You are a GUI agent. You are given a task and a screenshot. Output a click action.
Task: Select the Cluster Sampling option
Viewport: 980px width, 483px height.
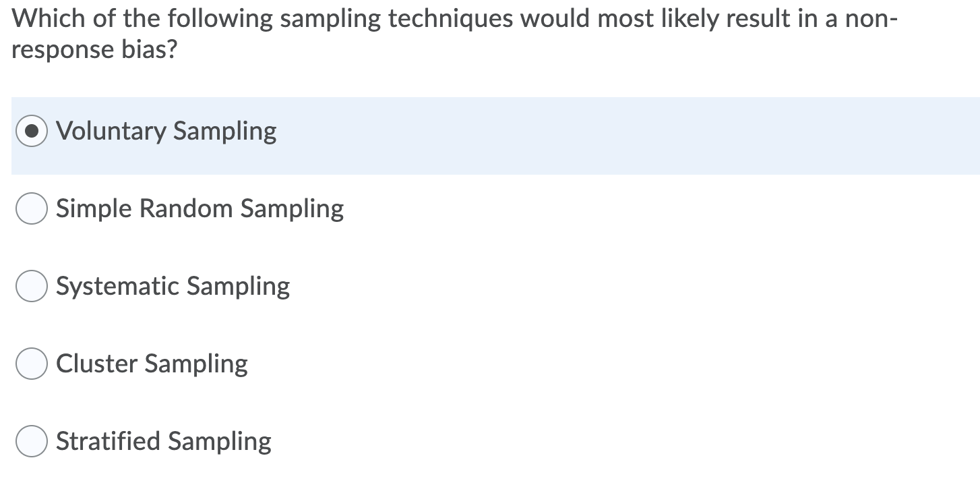tap(31, 364)
